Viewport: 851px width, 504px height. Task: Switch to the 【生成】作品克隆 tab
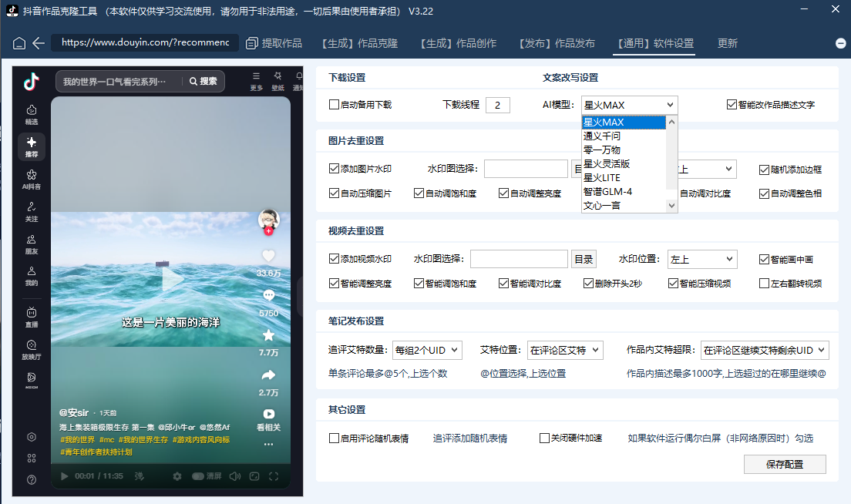click(359, 43)
